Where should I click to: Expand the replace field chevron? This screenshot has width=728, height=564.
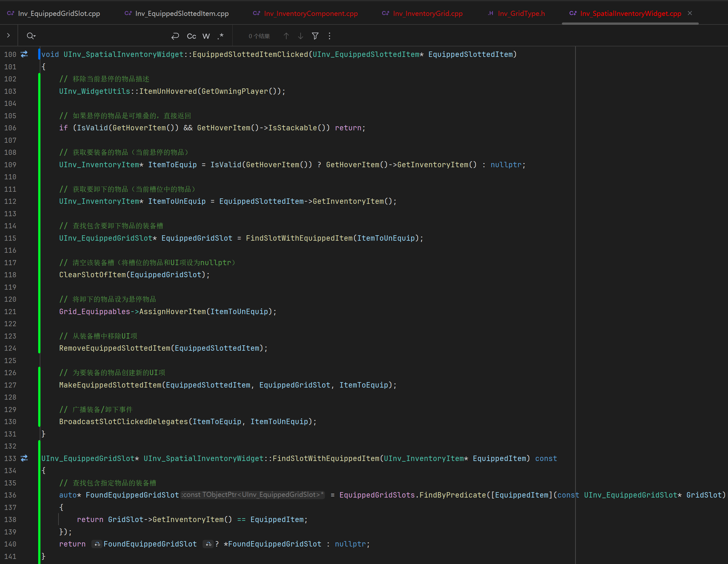pyautogui.click(x=8, y=35)
